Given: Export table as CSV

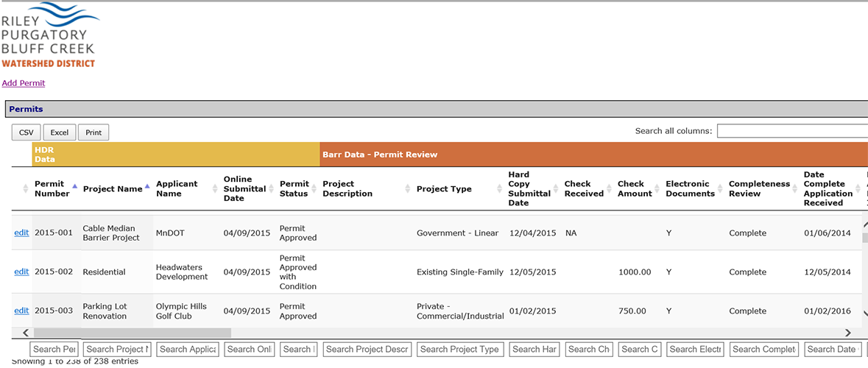Looking at the screenshot, I should (26, 132).
